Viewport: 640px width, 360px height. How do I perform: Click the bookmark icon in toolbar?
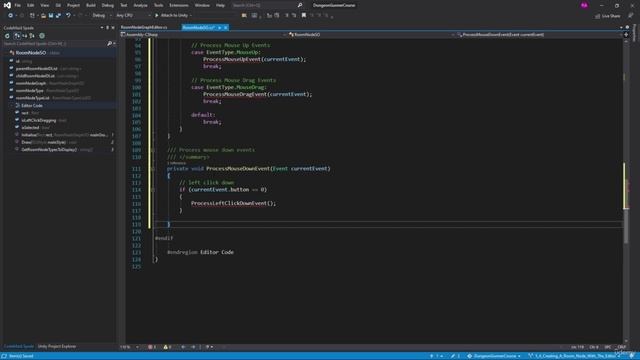(304, 16)
